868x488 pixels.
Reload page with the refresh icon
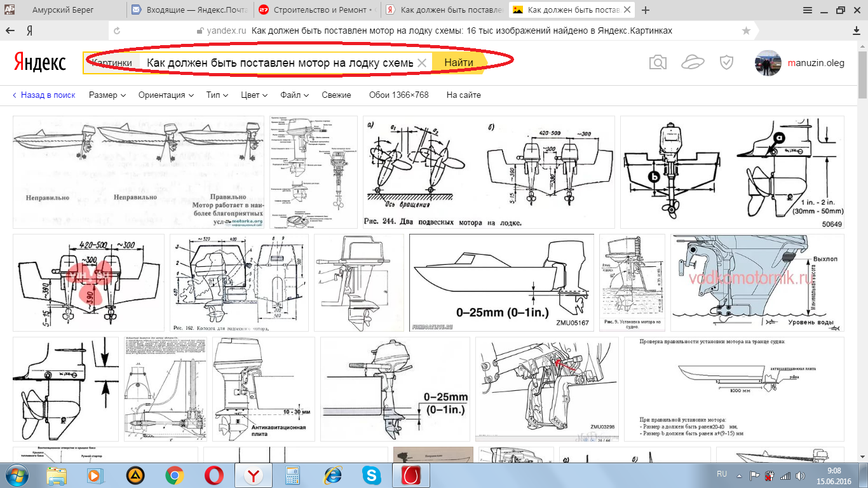coord(116,30)
